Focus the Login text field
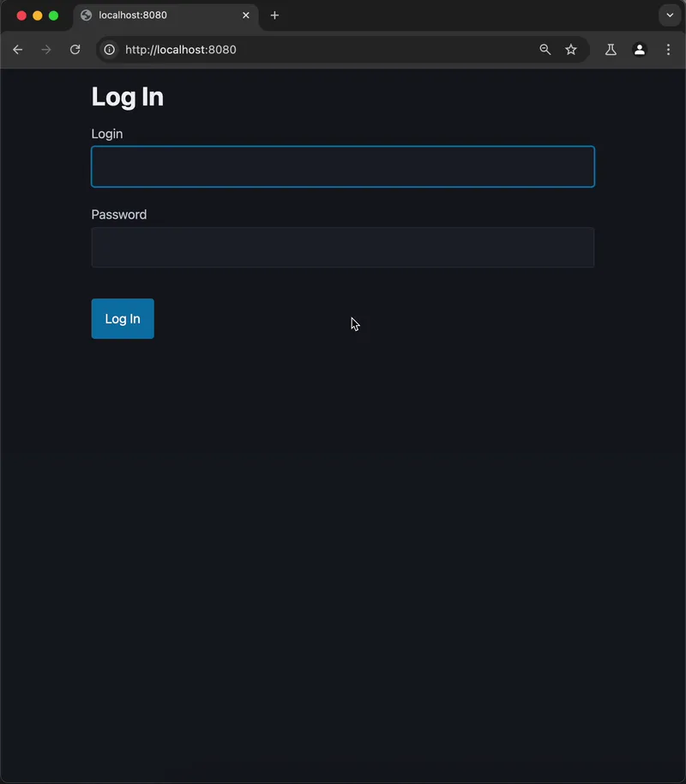This screenshot has height=784, width=686. pos(343,166)
